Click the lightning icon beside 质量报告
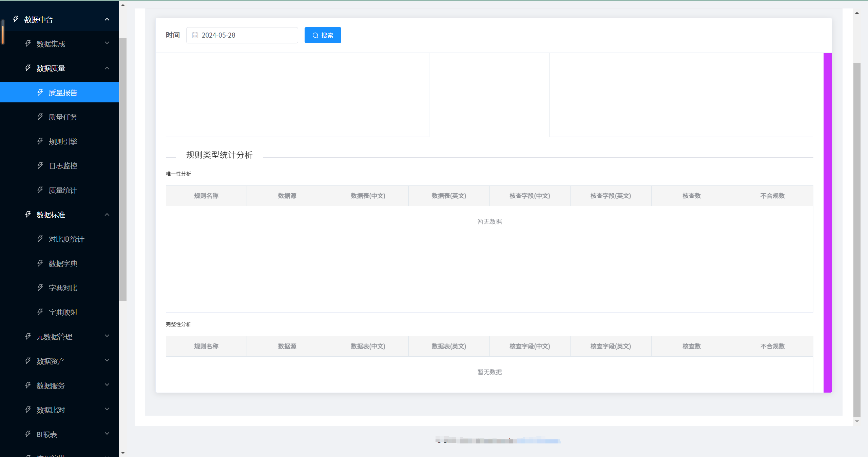868x457 pixels. click(40, 92)
